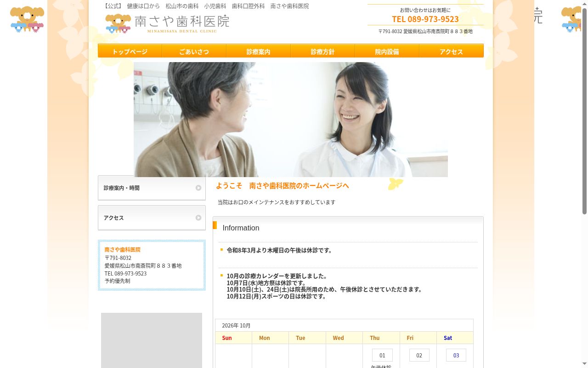
Task: Click the 当院はお口のメインテナンスをおすすめしています text
Action: coord(277,202)
